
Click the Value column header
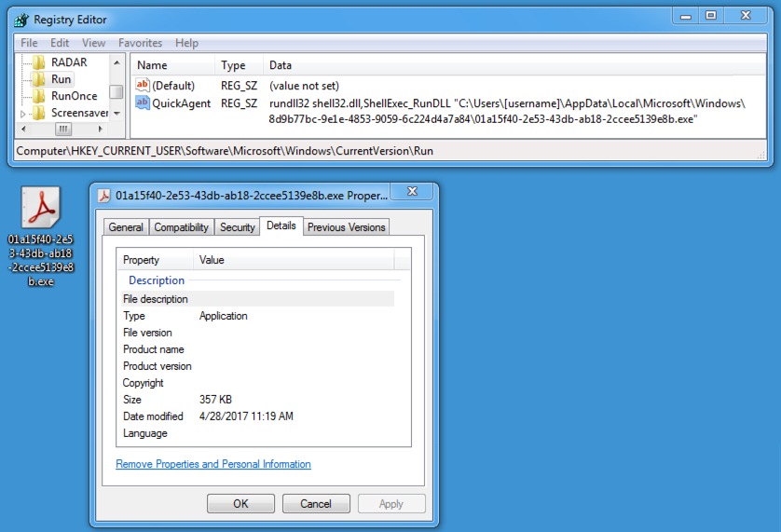point(294,260)
